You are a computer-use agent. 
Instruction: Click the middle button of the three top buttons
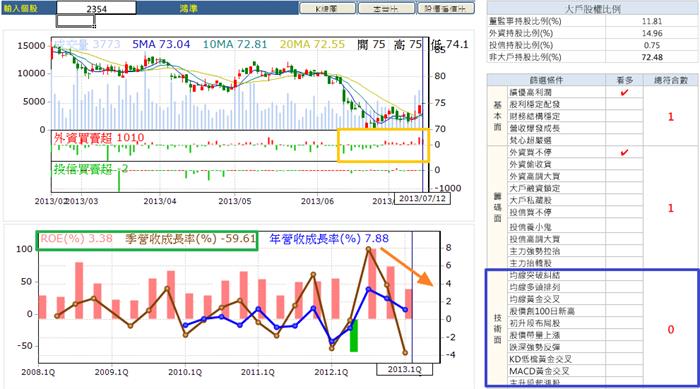point(387,8)
